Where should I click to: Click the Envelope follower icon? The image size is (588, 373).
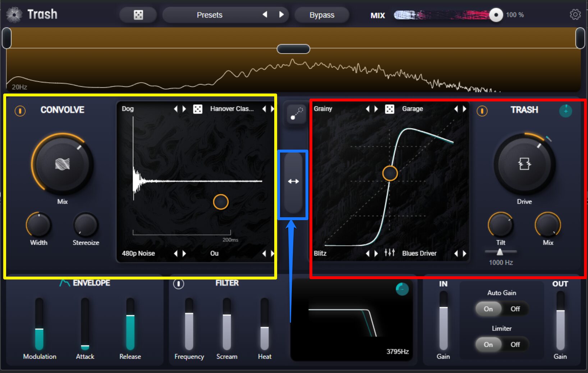pyautogui.click(x=64, y=283)
